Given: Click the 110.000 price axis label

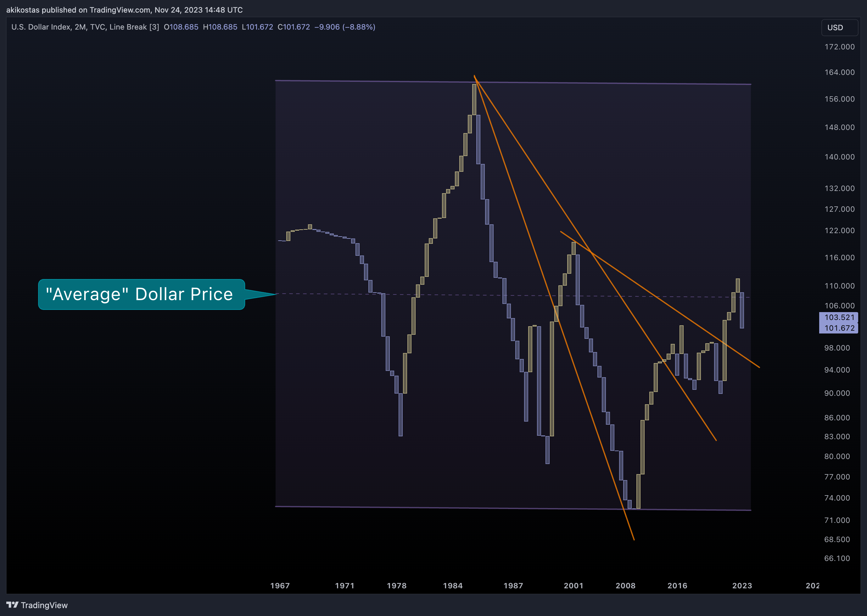Looking at the screenshot, I should [x=840, y=286].
